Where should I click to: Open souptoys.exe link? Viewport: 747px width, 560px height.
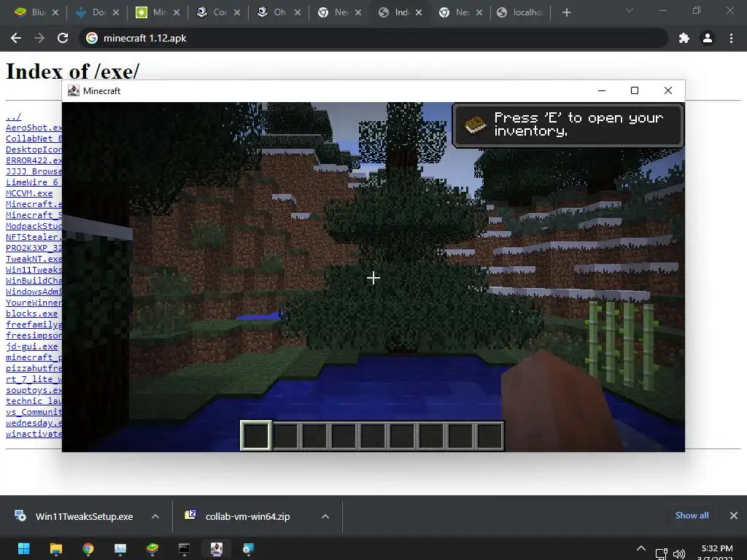[34, 391]
